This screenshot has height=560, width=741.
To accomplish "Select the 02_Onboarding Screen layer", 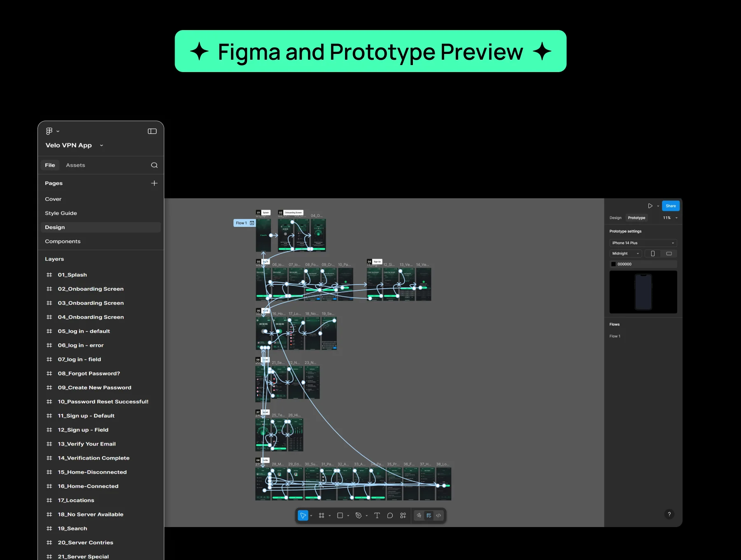I will tap(91, 289).
